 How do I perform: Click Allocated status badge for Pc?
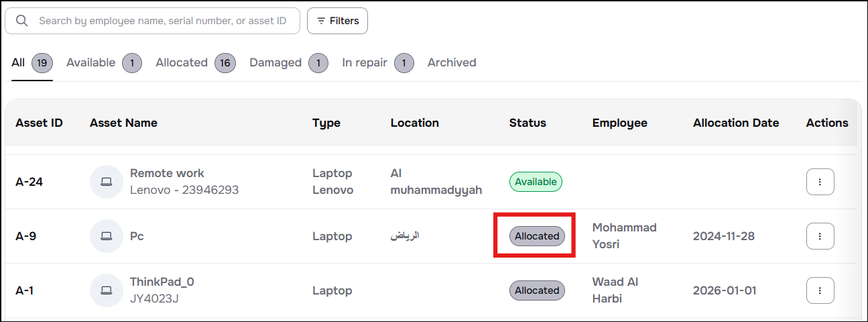(537, 236)
